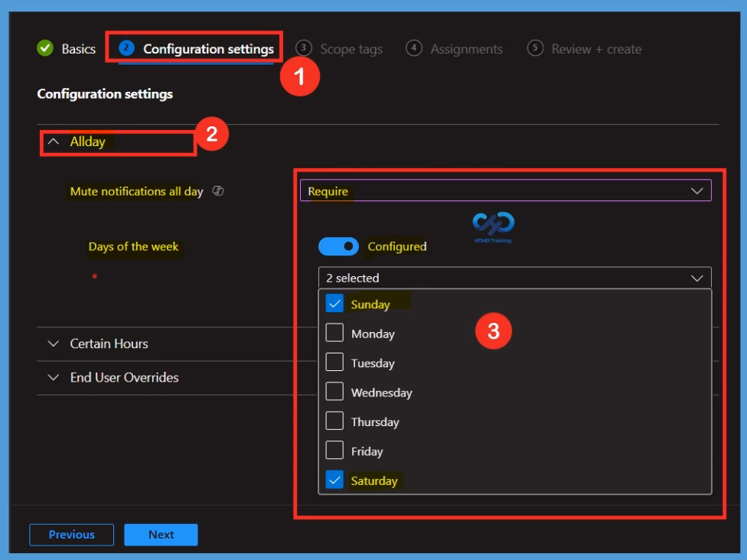Click the Days of the week label
This screenshot has height=560, width=747.
tap(133, 246)
